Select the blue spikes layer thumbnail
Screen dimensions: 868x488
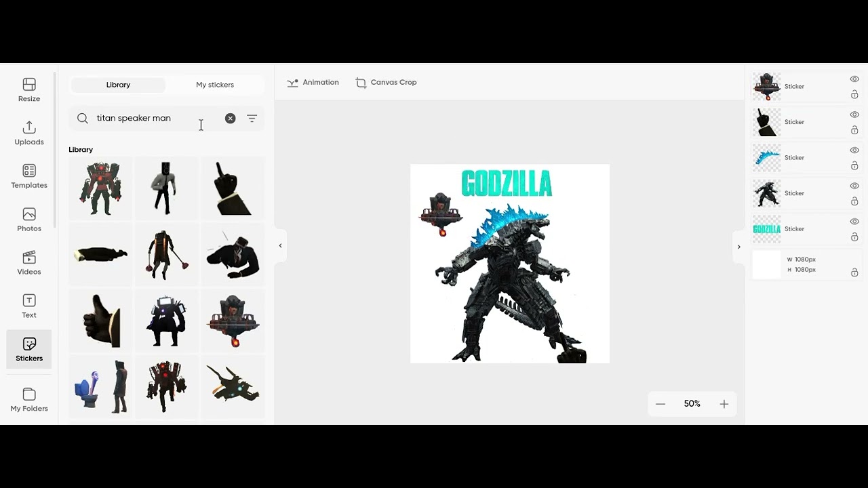tap(767, 158)
